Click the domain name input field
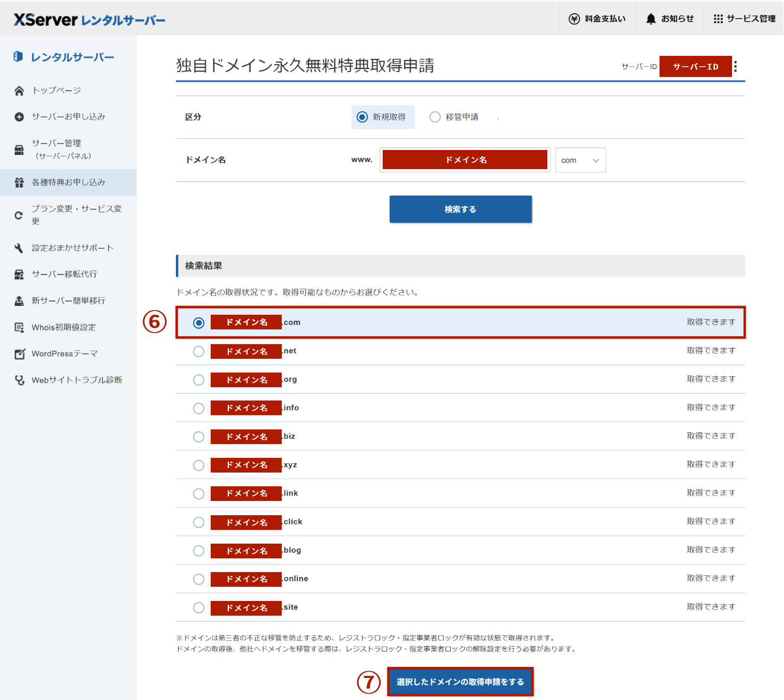Screen dimensions: 784x700 pos(465,160)
